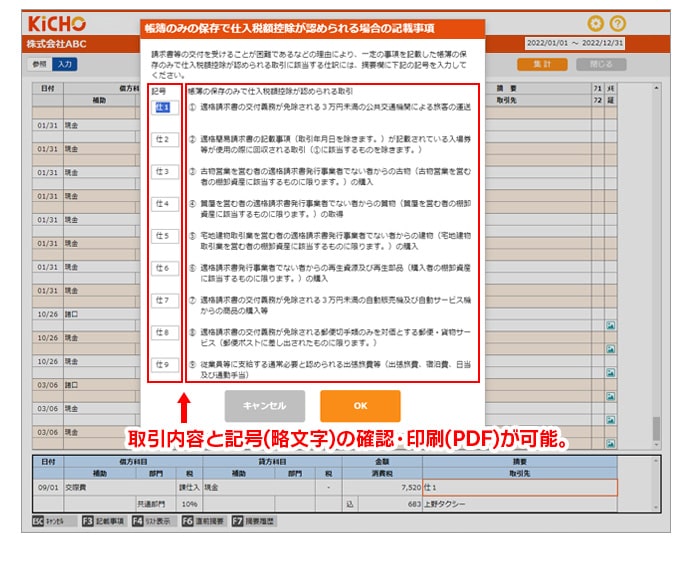Click the 交際費 debit account cell
This screenshot has height=563, width=693.
point(120,487)
